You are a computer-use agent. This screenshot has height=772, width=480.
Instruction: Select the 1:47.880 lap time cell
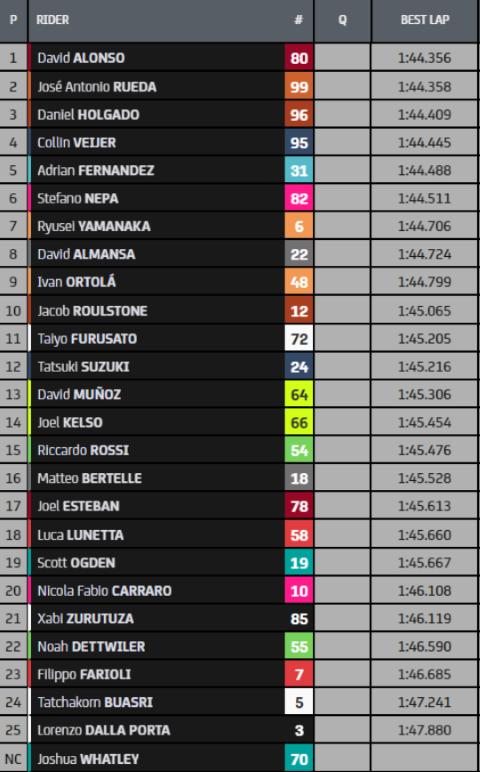424,730
